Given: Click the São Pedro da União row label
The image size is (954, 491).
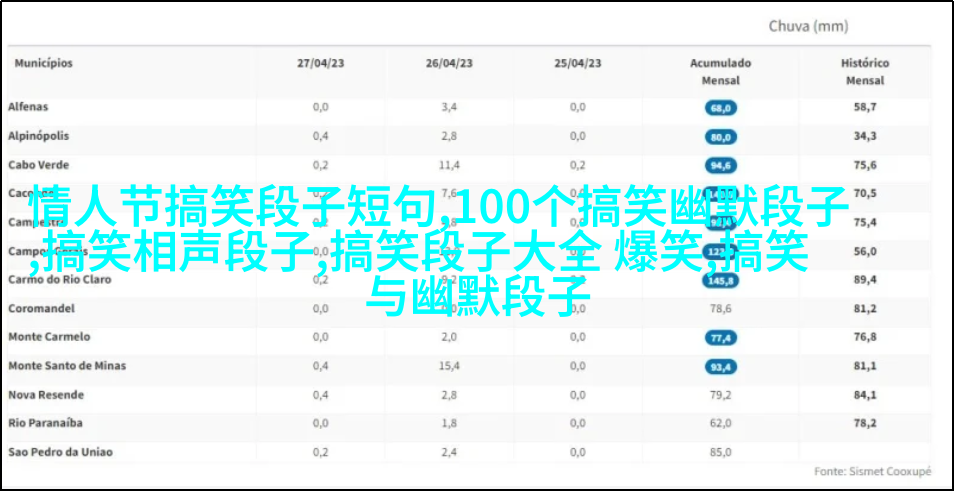Looking at the screenshot, I should coord(60,452).
